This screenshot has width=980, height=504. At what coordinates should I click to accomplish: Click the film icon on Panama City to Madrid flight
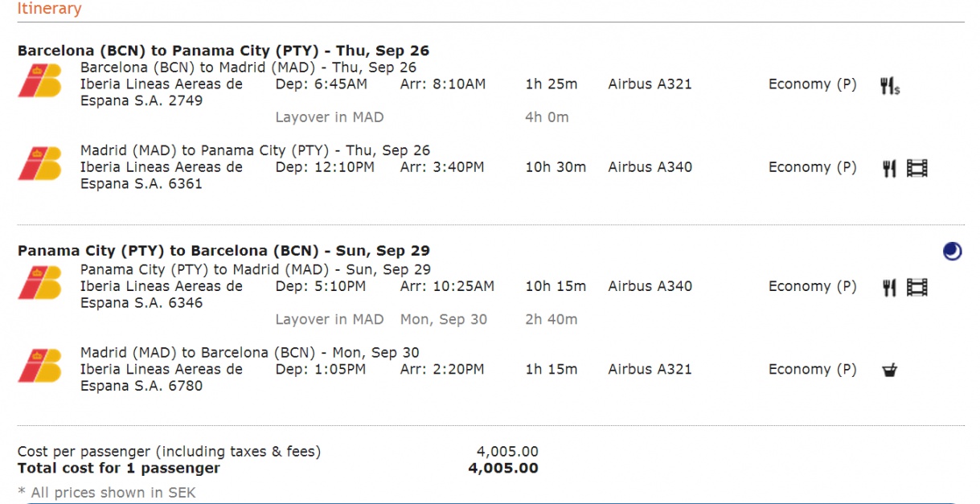click(x=917, y=287)
